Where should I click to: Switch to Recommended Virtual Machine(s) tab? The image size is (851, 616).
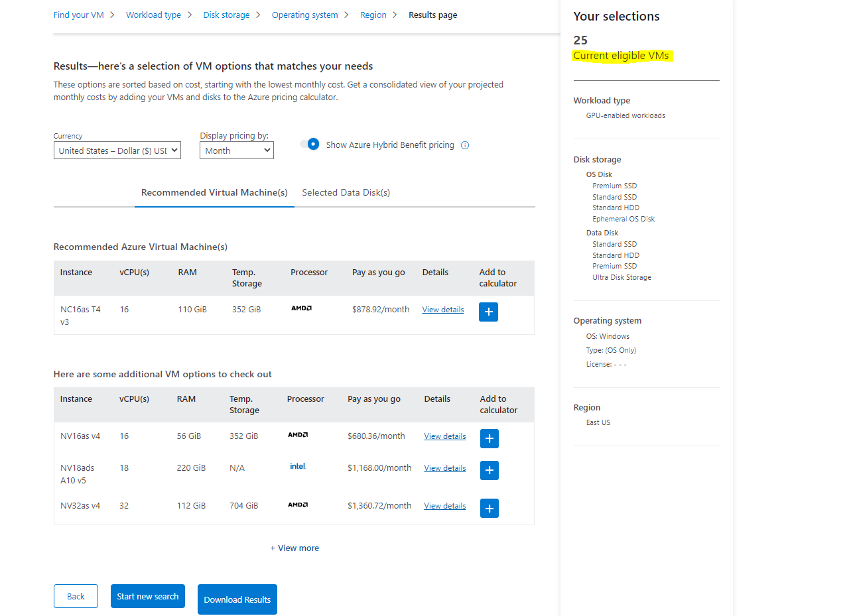(x=214, y=192)
